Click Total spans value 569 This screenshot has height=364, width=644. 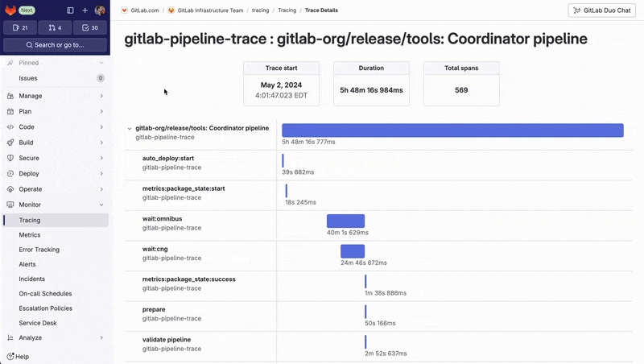[x=461, y=90]
